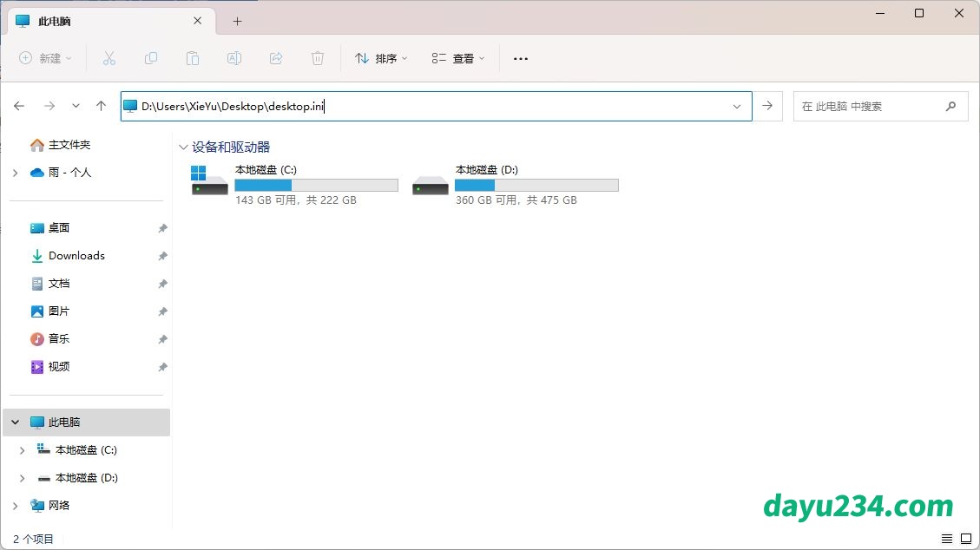Screen dimensions: 980x550
Task: Navigate up one folder level arrow
Action: click(x=102, y=106)
